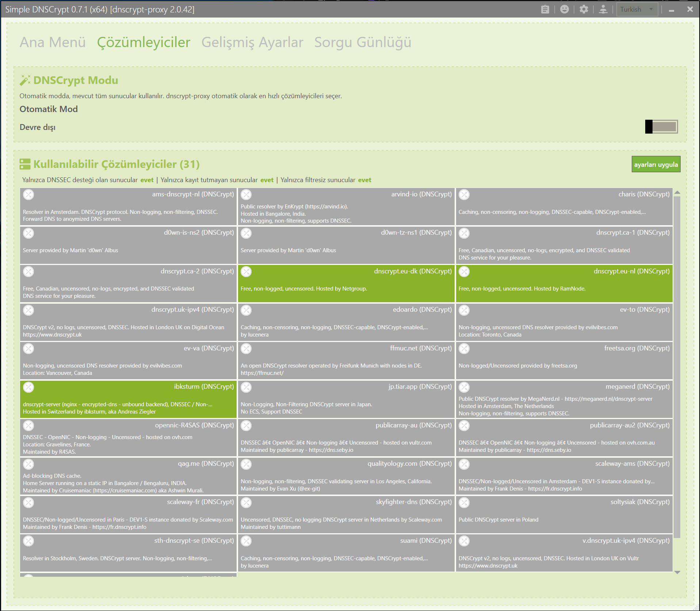Select v.dnscrypt.uk-ipv4 (DNSCrypt) resolver name
This screenshot has height=611, width=700.
(626, 541)
